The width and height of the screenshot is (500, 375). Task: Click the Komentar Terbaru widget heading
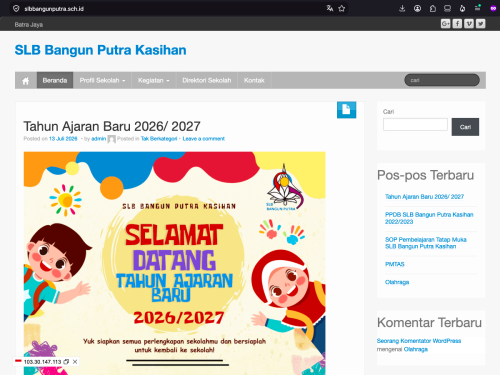pyautogui.click(x=429, y=322)
